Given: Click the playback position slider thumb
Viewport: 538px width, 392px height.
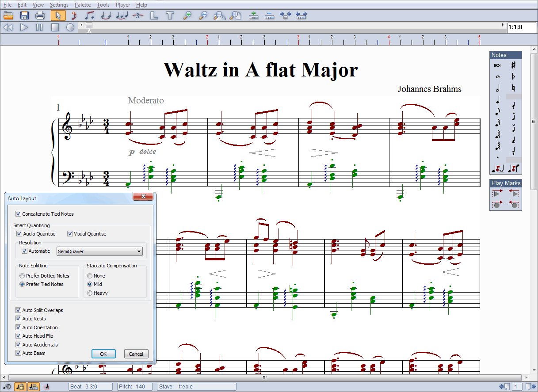Looking at the screenshot, I should (89, 26).
